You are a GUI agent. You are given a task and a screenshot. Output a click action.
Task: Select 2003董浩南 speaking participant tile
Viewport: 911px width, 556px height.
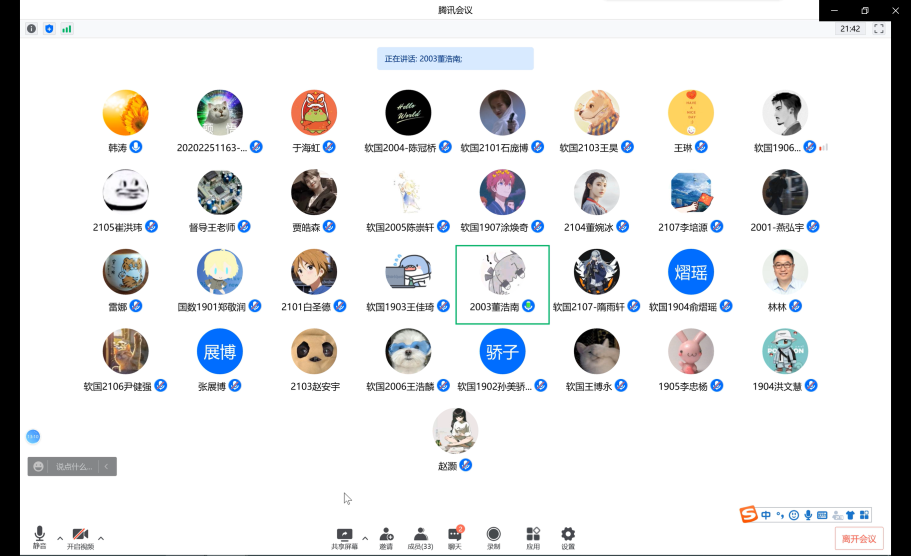[x=503, y=285]
